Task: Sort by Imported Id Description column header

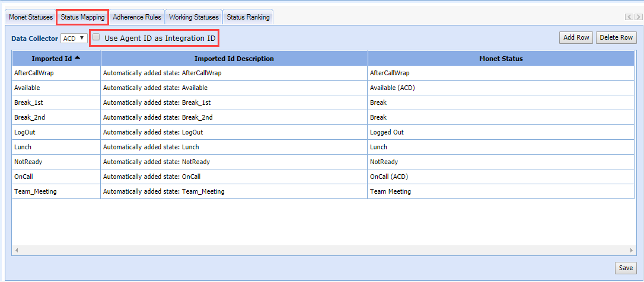Action: click(234, 59)
